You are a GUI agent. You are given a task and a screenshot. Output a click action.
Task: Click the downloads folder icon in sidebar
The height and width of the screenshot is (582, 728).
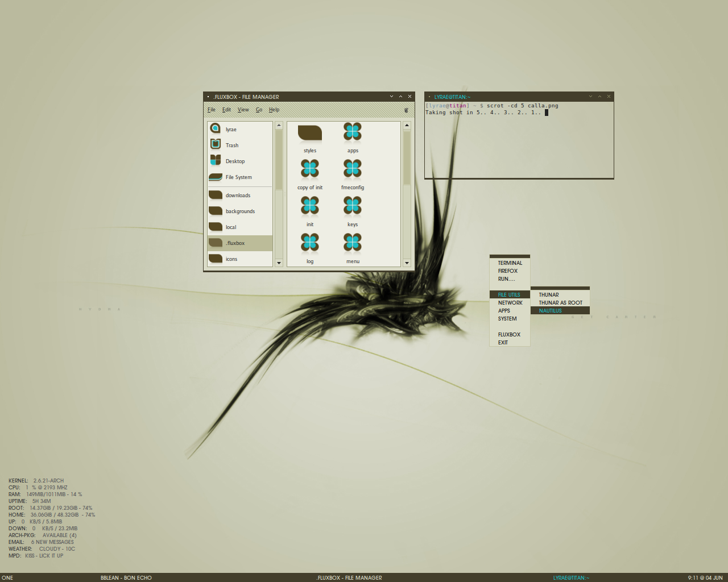click(x=216, y=195)
